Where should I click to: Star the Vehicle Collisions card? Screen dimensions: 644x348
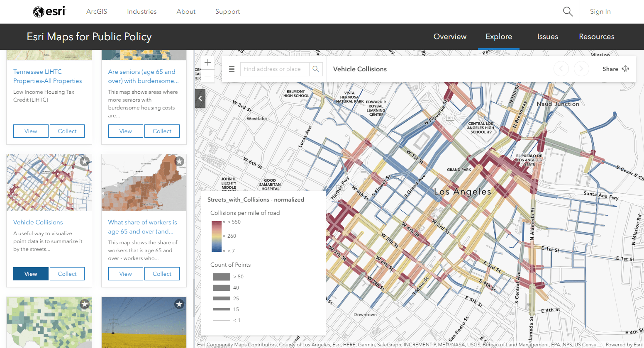(x=85, y=161)
